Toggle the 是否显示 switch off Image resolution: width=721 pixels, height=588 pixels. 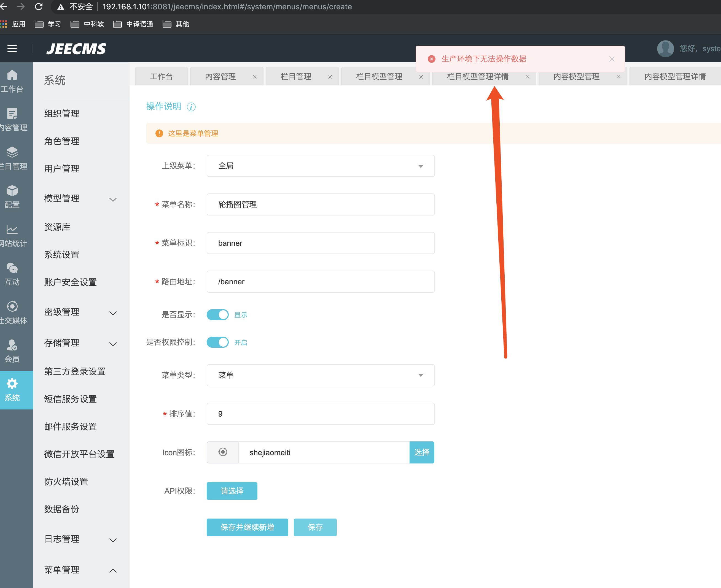pyautogui.click(x=217, y=315)
